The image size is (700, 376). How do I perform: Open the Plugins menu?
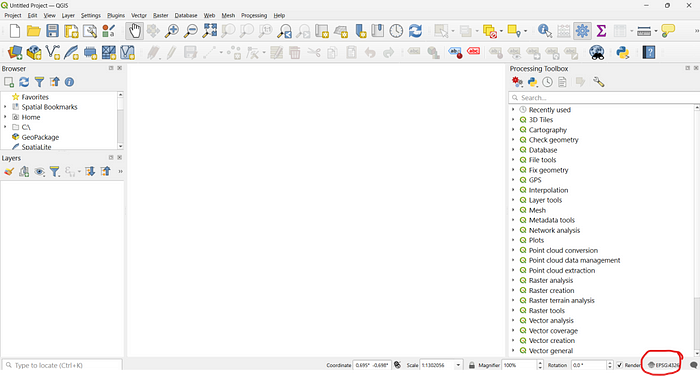tap(116, 15)
